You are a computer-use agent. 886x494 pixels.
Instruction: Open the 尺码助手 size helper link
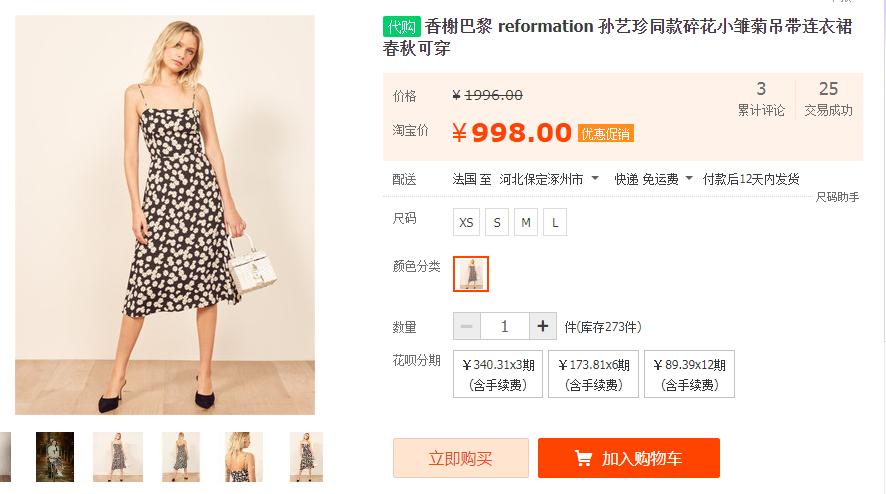(x=837, y=197)
